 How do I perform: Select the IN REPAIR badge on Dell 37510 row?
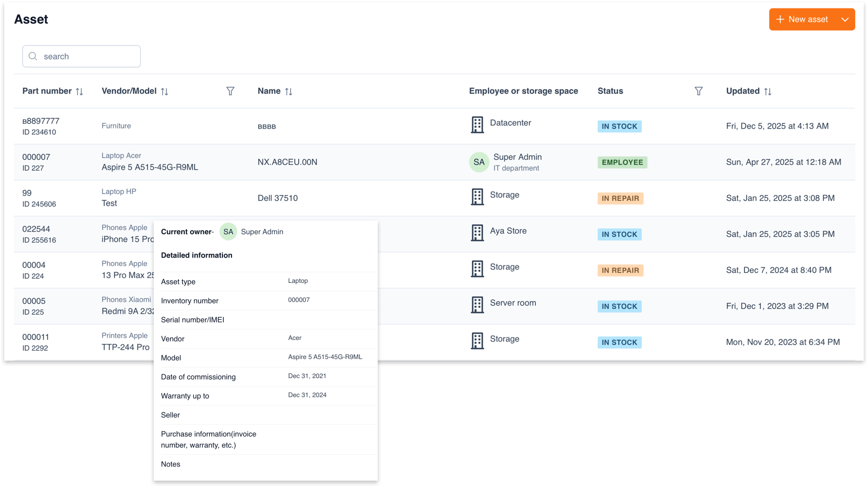(x=620, y=198)
